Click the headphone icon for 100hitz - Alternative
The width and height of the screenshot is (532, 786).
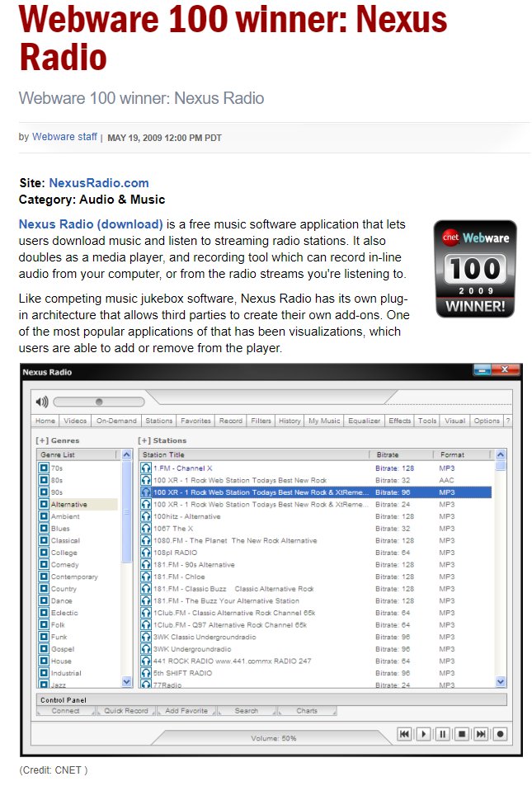coord(146,516)
